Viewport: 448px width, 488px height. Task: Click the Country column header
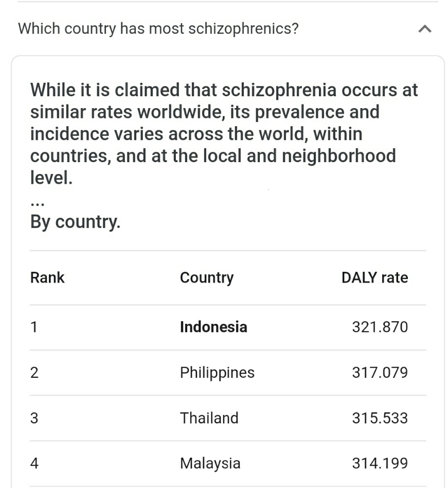pyautogui.click(x=207, y=277)
